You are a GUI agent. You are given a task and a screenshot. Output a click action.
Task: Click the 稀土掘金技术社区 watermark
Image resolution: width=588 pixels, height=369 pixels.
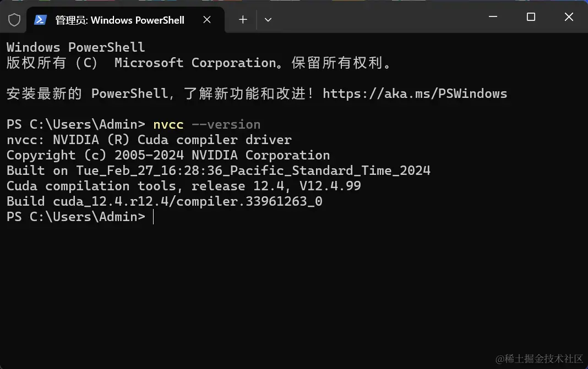tap(538, 359)
